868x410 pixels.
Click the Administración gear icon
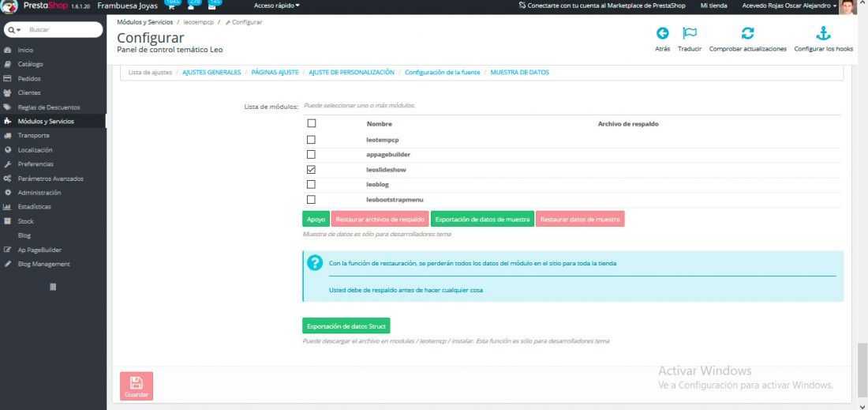point(8,192)
